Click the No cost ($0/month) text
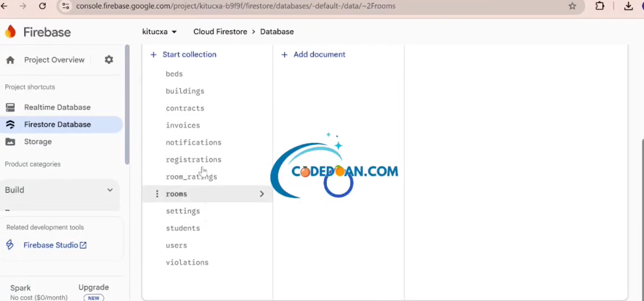This screenshot has width=644, height=301. click(39, 297)
